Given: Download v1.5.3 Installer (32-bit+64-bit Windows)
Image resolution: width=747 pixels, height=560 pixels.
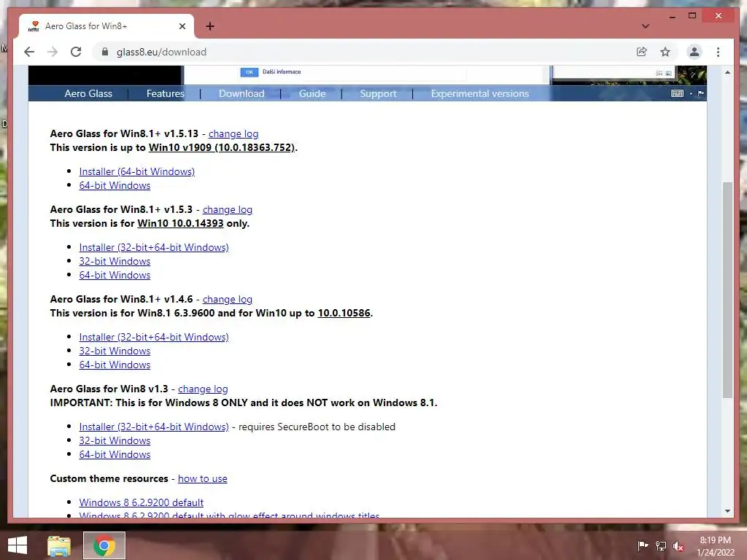Looking at the screenshot, I should (x=154, y=247).
